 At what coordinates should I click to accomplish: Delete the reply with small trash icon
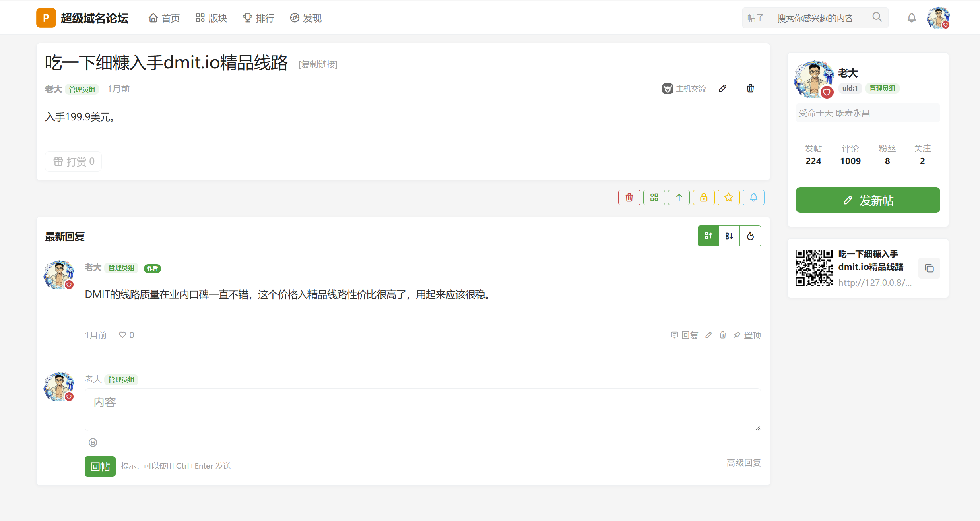point(723,335)
